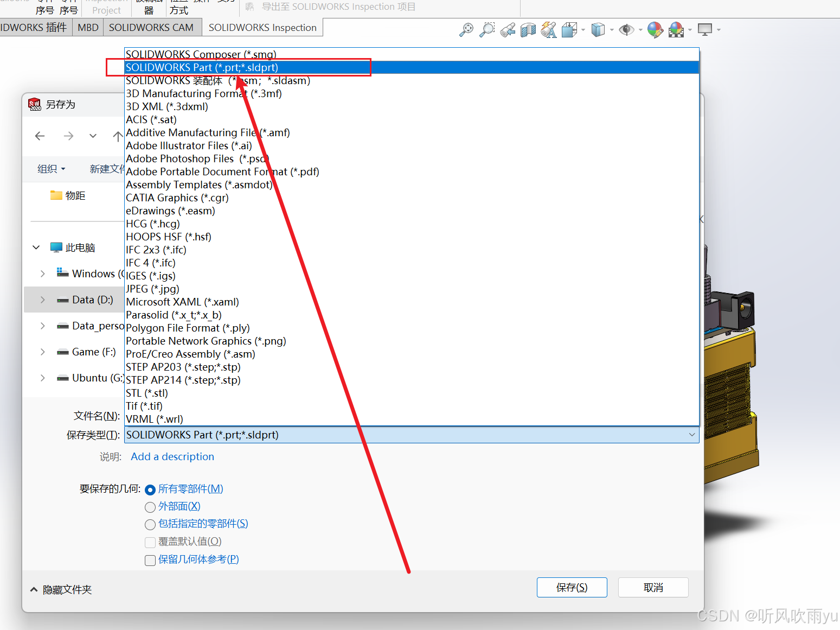Viewport: 840px width, 630px height.
Task: Expand the Ubuntu drive node
Action: pyautogui.click(x=43, y=378)
